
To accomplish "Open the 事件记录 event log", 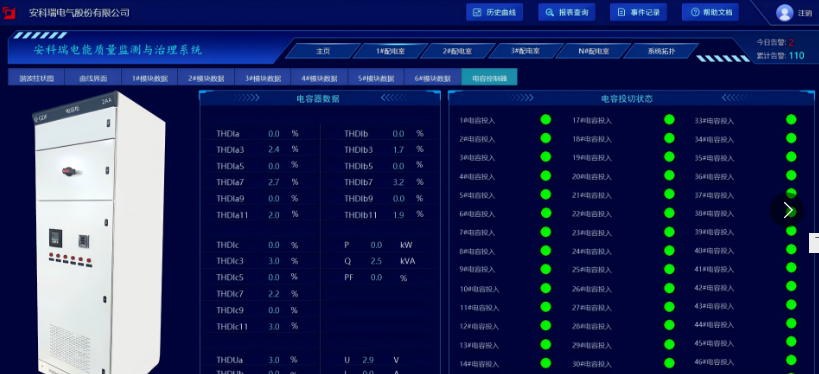I will click(638, 12).
